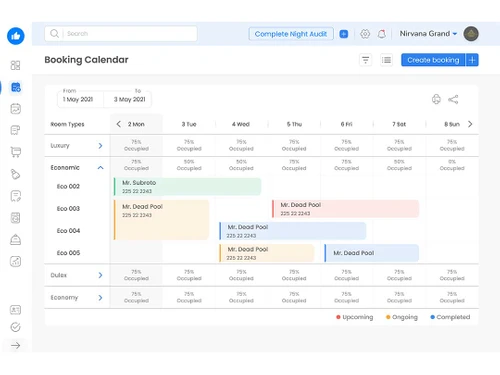Open the To date 3 May 2021

point(128,99)
